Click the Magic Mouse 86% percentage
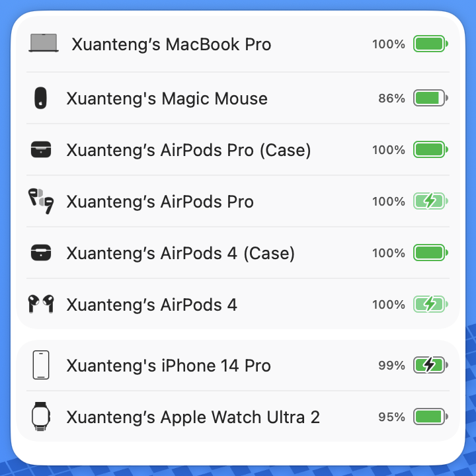This screenshot has width=476, height=476. 391,99
